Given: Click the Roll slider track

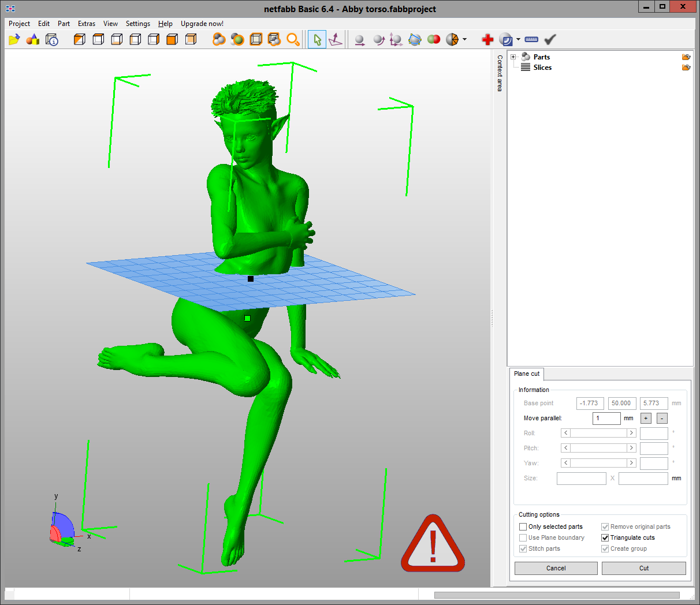Looking at the screenshot, I should point(598,433).
